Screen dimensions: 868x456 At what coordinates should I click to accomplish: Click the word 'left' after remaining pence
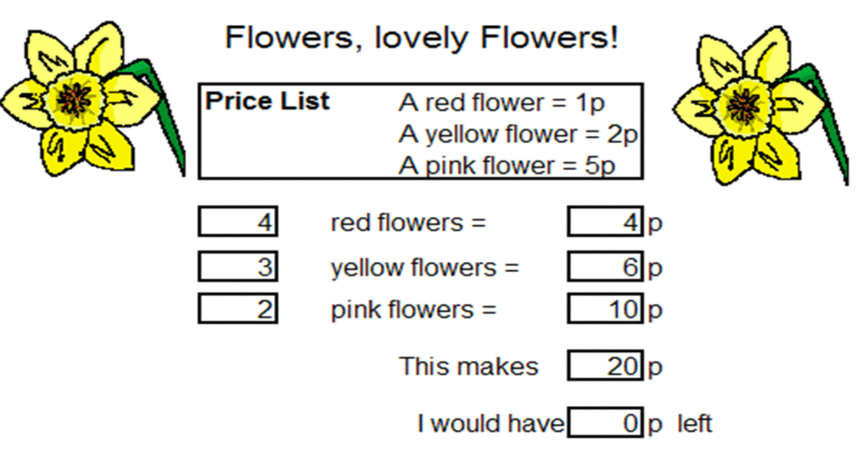click(x=694, y=423)
